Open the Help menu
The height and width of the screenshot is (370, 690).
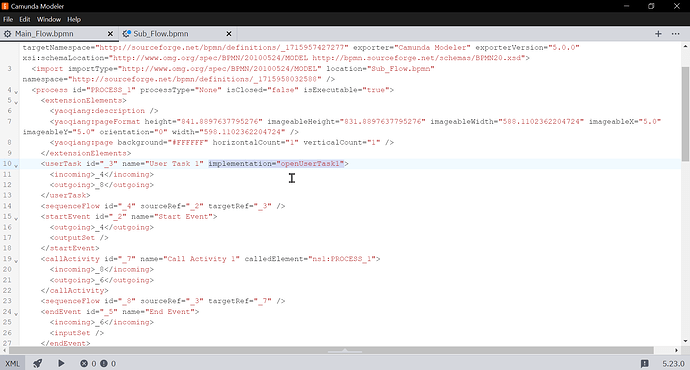tap(74, 19)
